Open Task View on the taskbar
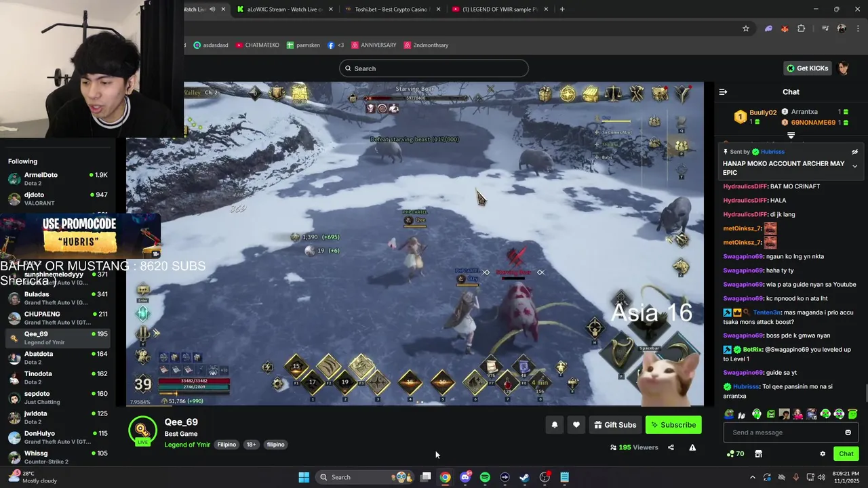This screenshot has height=488, width=868. pos(425,477)
